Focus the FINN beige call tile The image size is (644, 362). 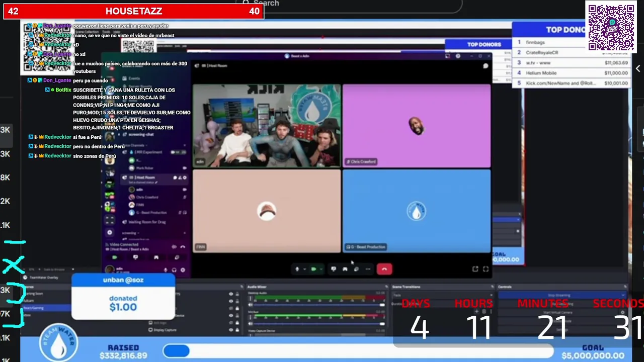267,211
